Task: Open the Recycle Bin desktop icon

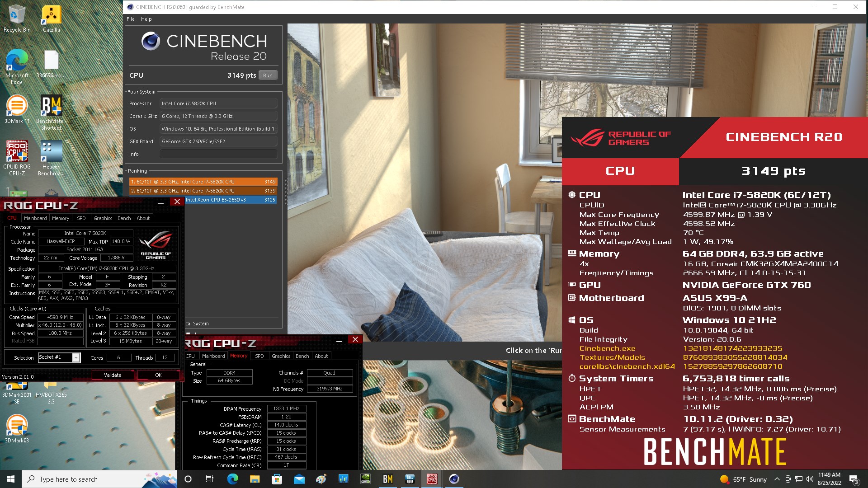Action: click(x=17, y=19)
